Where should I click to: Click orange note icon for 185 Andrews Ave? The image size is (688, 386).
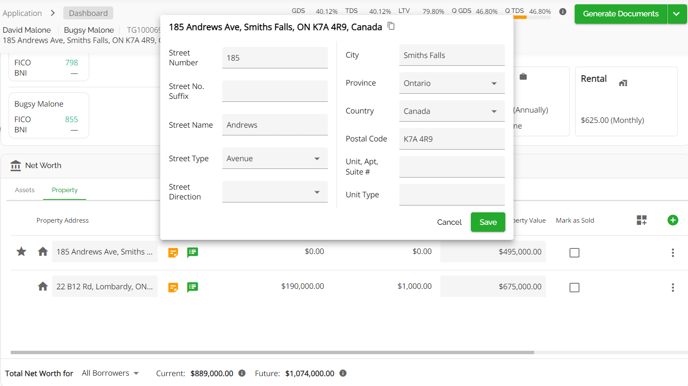coord(173,252)
